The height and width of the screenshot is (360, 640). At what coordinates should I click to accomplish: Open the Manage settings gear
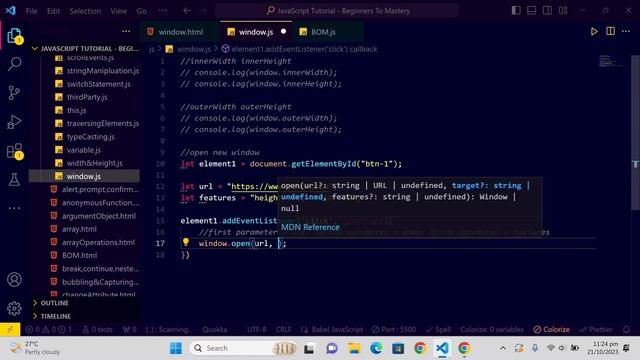(14, 308)
